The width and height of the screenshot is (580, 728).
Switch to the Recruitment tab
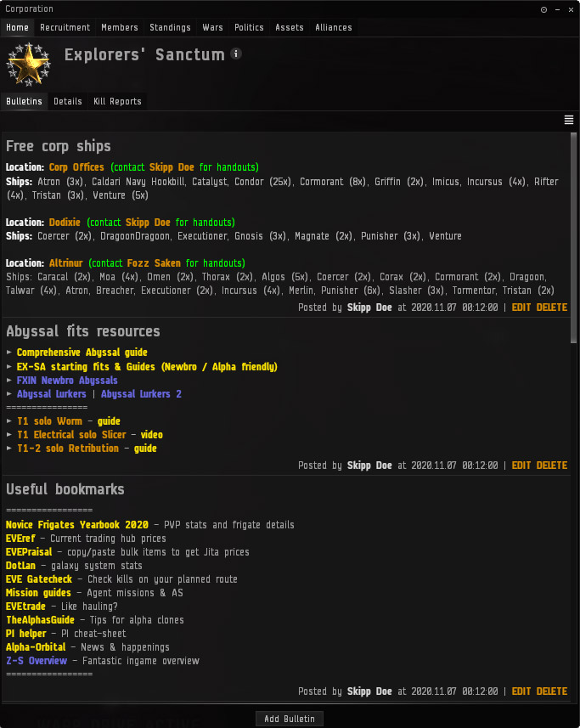tap(65, 27)
